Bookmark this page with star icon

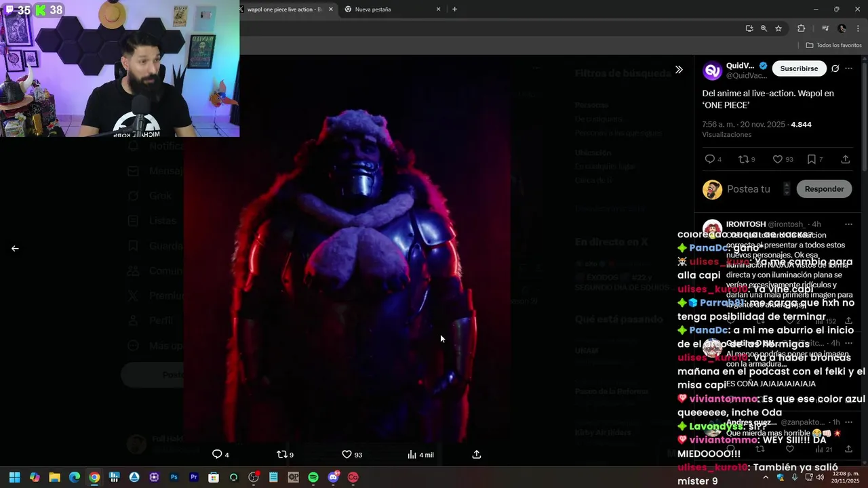point(778,28)
